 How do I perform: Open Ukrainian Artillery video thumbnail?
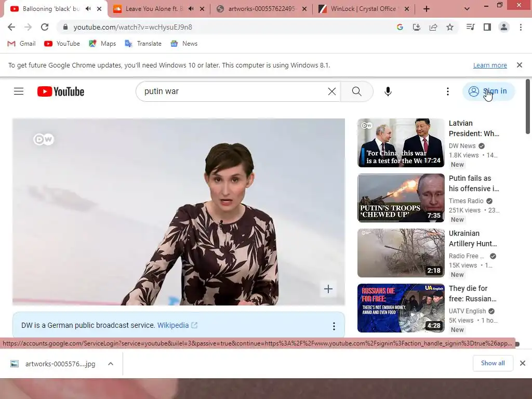(401, 253)
